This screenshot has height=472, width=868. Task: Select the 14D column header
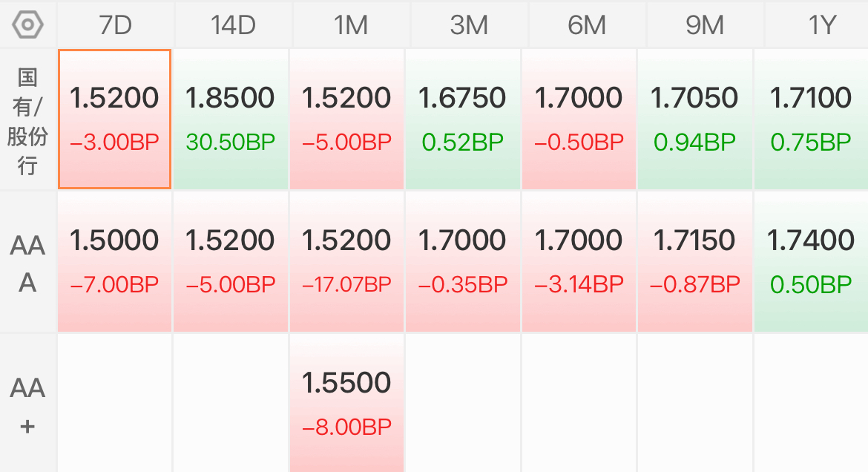point(233,25)
